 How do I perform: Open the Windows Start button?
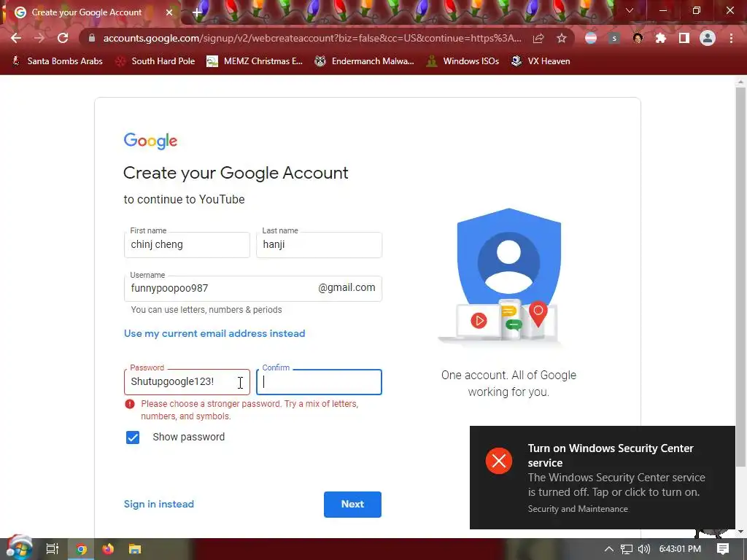[x=18, y=548]
